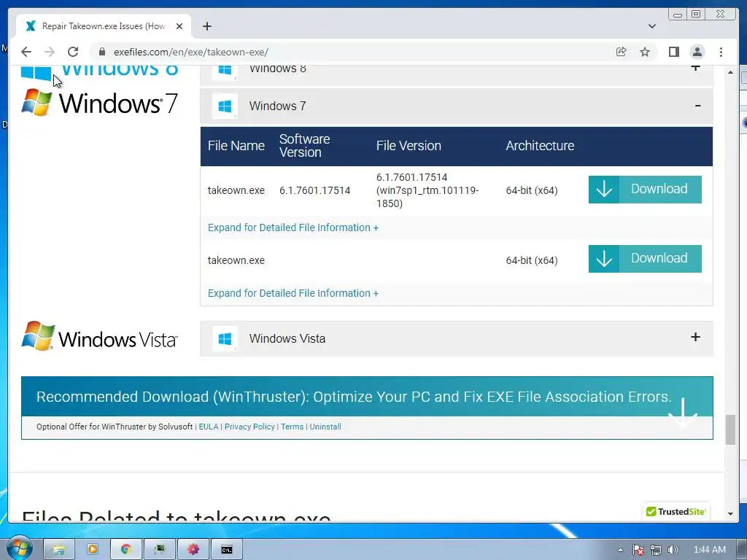The image size is (747, 560).
Task: Expand detailed file information for first takeown.exe
Action: tap(293, 227)
